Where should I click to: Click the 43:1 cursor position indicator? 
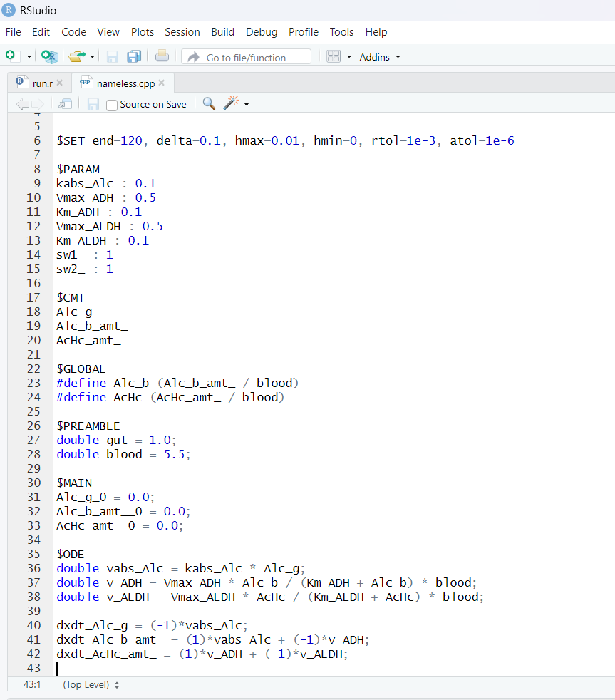(32, 684)
